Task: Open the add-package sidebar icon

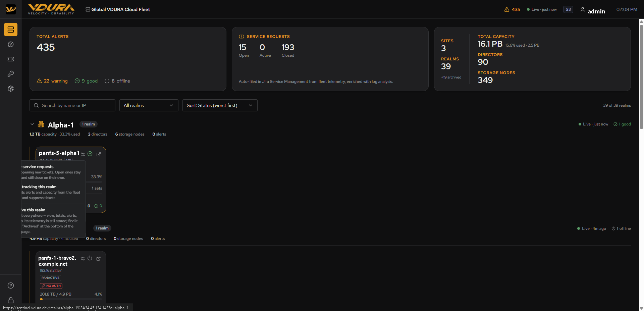Action: (11, 89)
